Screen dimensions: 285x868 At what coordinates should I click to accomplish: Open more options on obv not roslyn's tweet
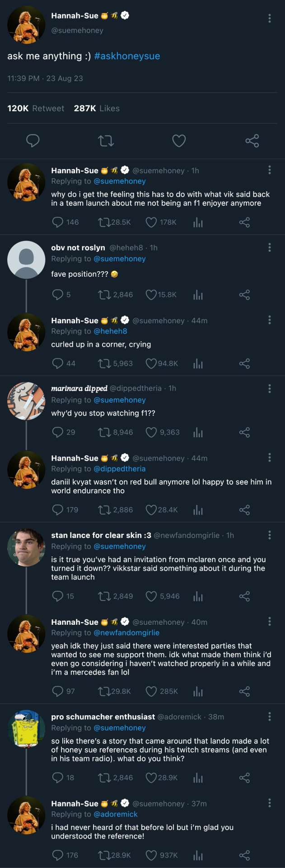pyautogui.click(x=270, y=247)
